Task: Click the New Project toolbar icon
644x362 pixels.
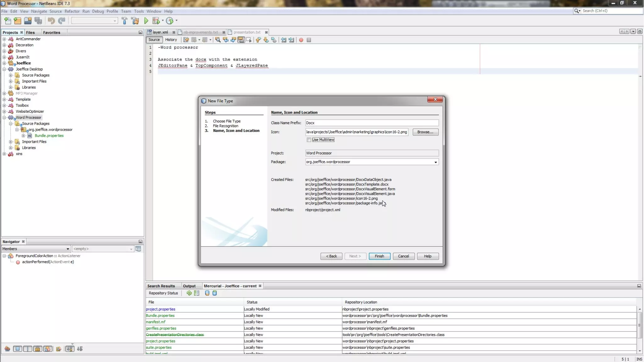Action: [x=18, y=21]
